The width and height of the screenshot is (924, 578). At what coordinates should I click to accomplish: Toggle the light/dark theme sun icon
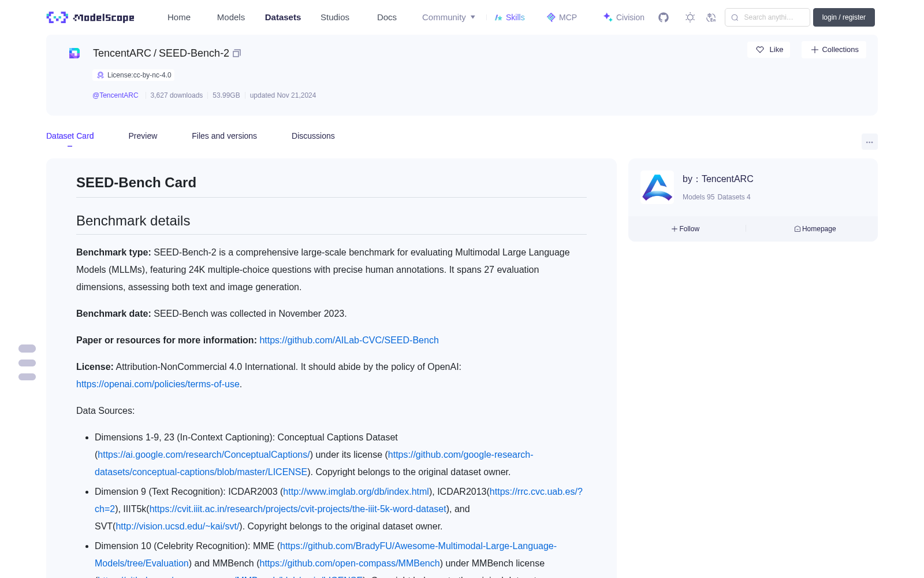click(690, 17)
